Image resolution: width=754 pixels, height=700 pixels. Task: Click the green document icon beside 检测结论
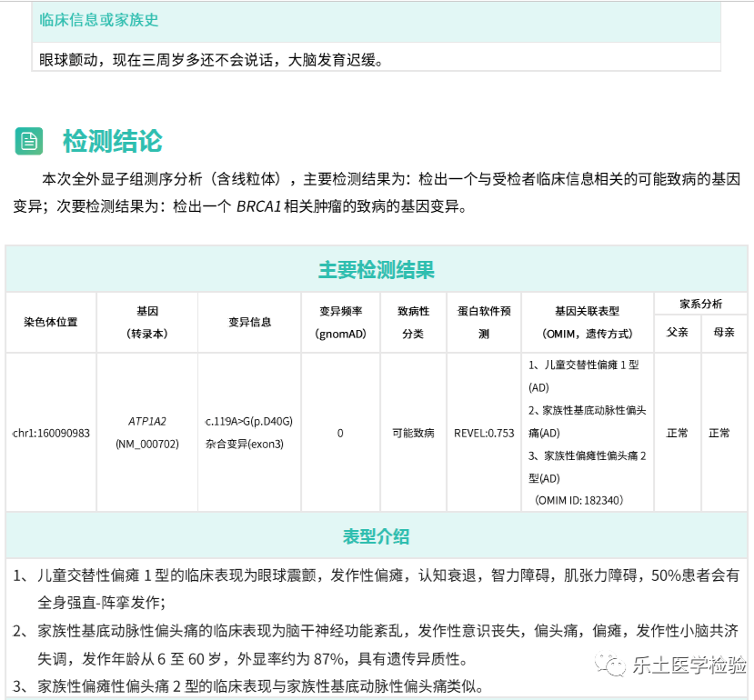(29, 141)
